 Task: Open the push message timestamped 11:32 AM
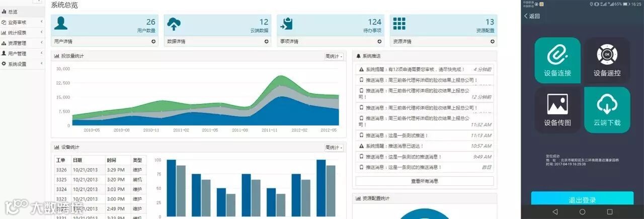point(425,121)
